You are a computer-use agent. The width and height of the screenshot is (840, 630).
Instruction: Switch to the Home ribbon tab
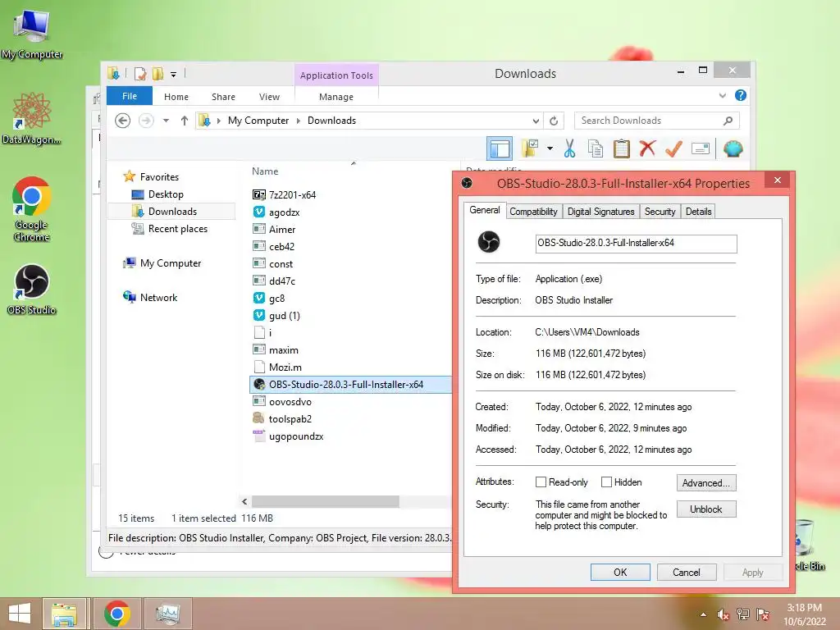click(x=176, y=97)
